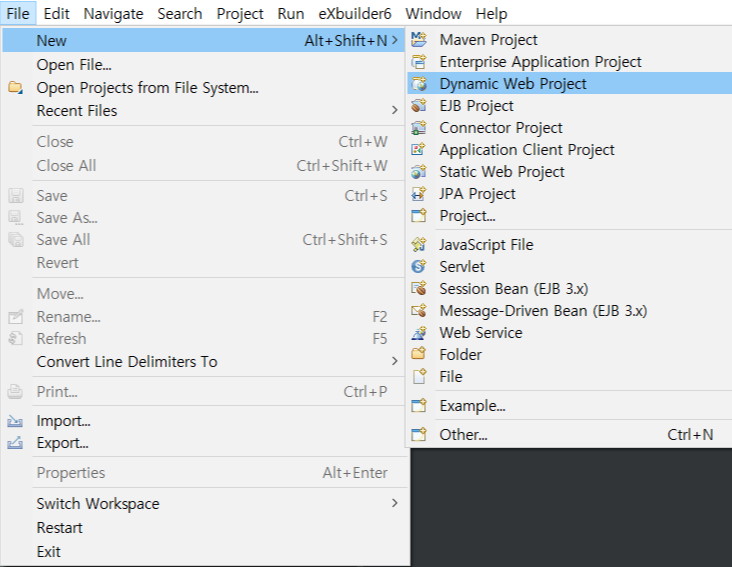The image size is (732, 567).
Task: Click the Save floppy disk icon
Action: coord(15,196)
